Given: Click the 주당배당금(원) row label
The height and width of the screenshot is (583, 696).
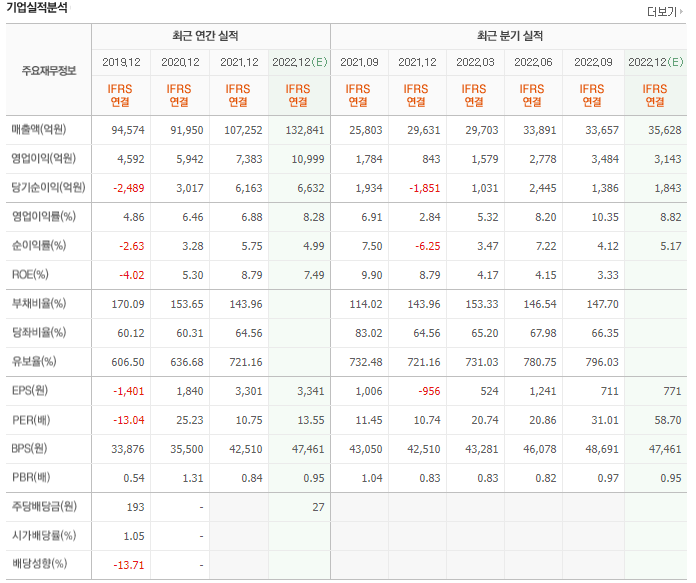Looking at the screenshot, I should [x=44, y=508].
